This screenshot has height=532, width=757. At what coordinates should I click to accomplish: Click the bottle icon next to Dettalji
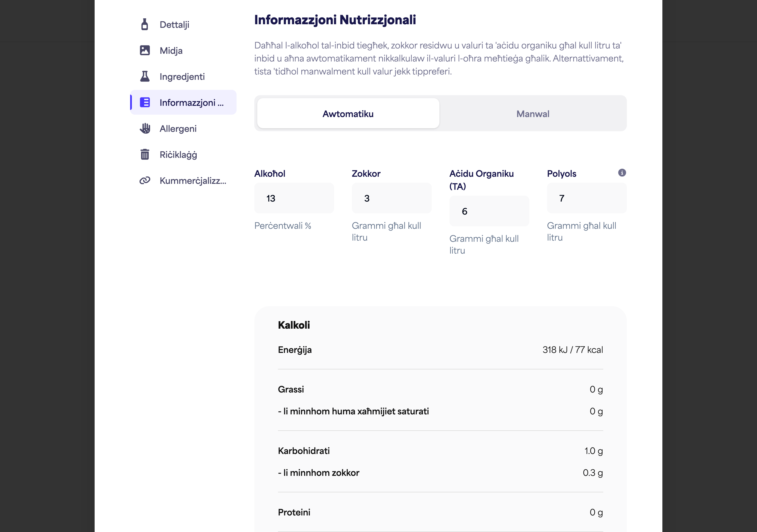[144, 25]
